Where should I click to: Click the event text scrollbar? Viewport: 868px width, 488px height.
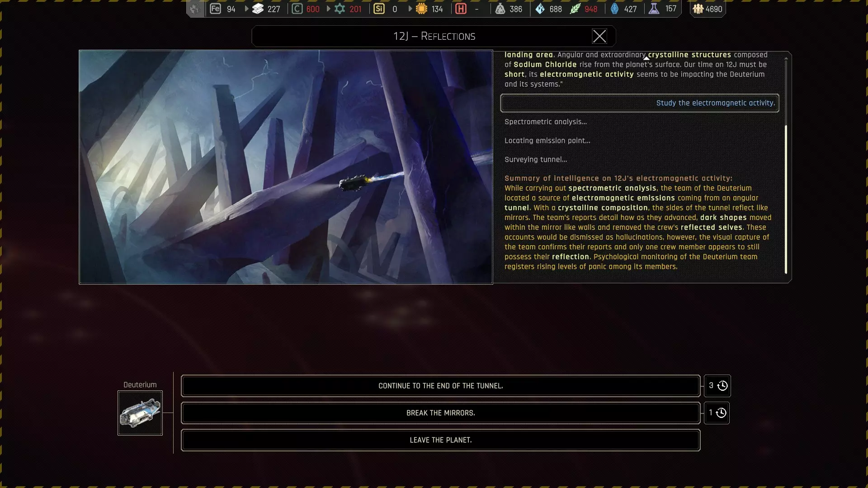tap(786, 199)
